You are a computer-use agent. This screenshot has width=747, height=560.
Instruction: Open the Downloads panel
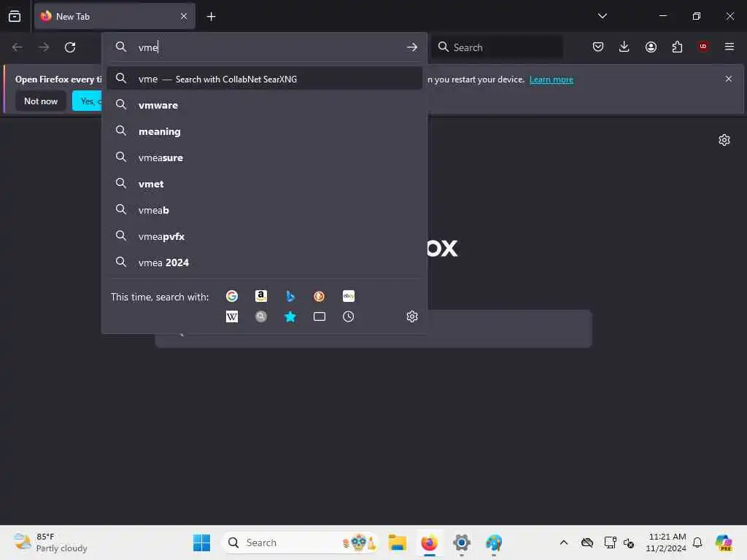click(624, 47)
